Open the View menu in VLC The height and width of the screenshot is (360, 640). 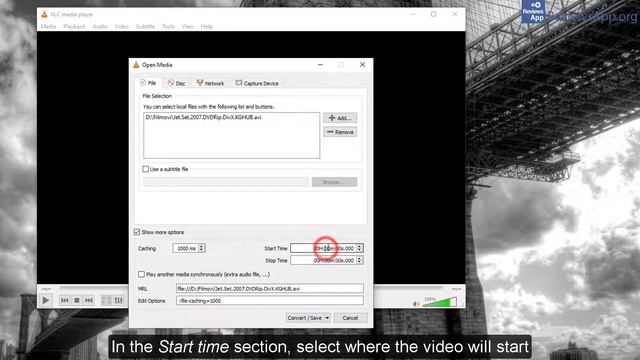click(188, 27)
